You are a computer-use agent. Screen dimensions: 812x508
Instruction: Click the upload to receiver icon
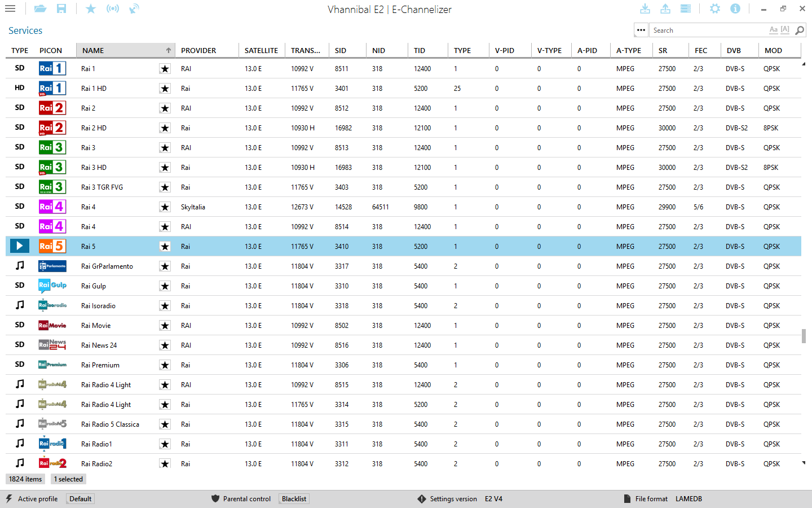pos(665,9)
